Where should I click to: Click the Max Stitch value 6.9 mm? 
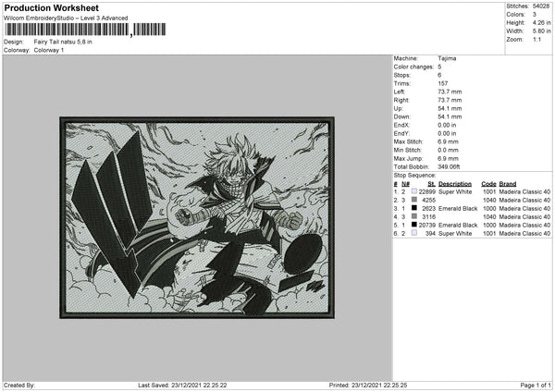tap(448, 141)
